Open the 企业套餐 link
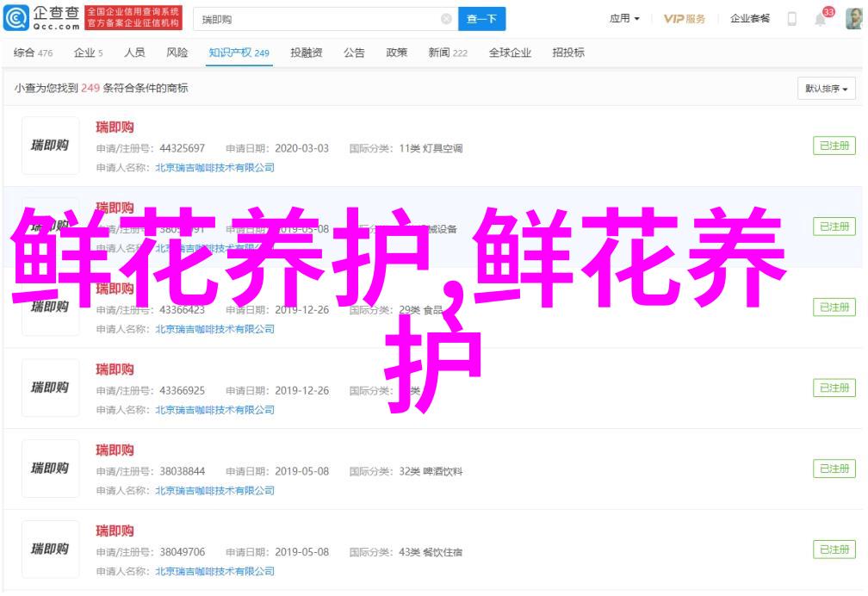Viewport: 868px width, 596px height. (749, 19)
